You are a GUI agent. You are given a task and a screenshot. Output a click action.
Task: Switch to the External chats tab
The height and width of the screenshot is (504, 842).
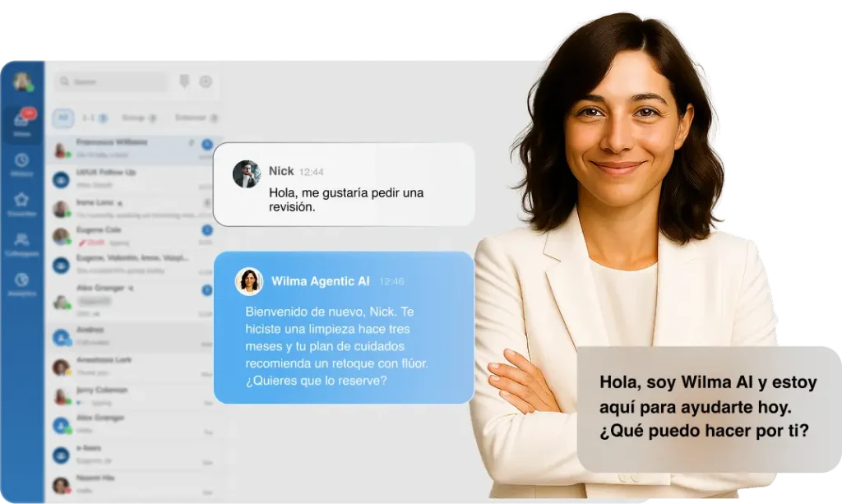tap(194, 118)
